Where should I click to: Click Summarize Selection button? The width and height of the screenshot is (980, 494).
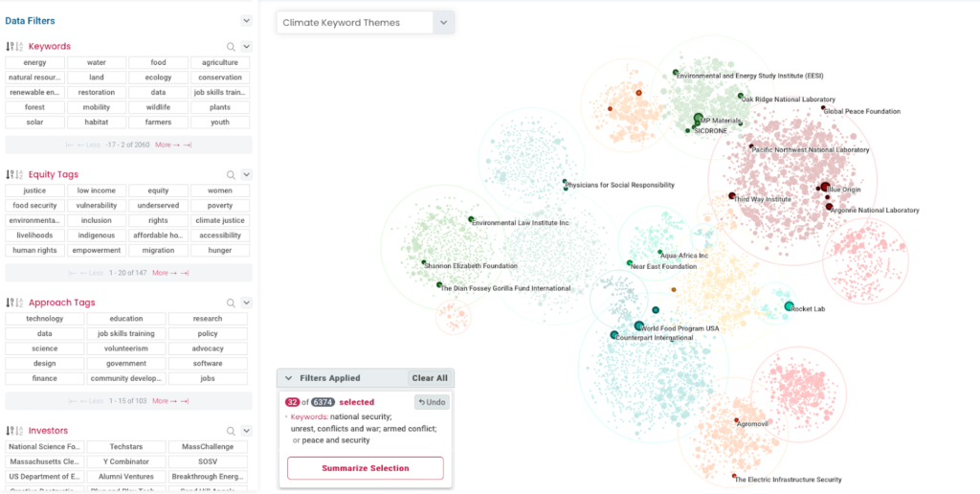[365, 468]
